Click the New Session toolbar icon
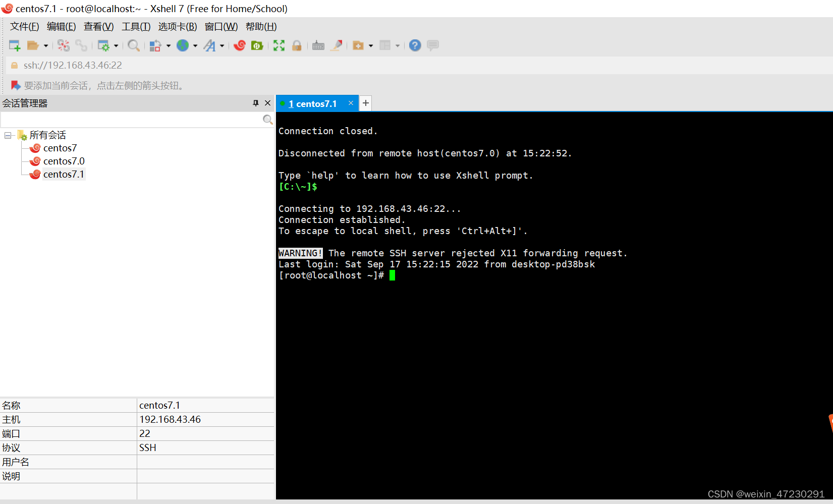Image resolution: width=833 pixels, height=504 pixels. tap(15, 45)
